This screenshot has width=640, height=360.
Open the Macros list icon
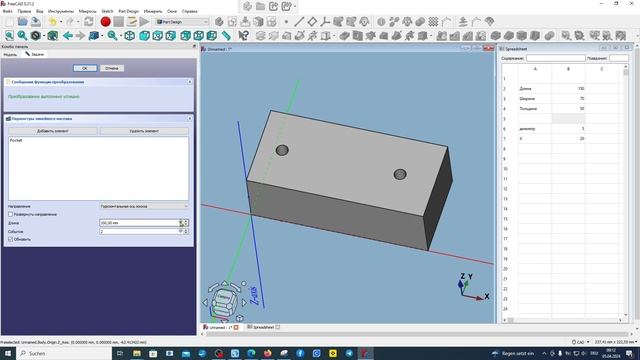pos(131,22)
